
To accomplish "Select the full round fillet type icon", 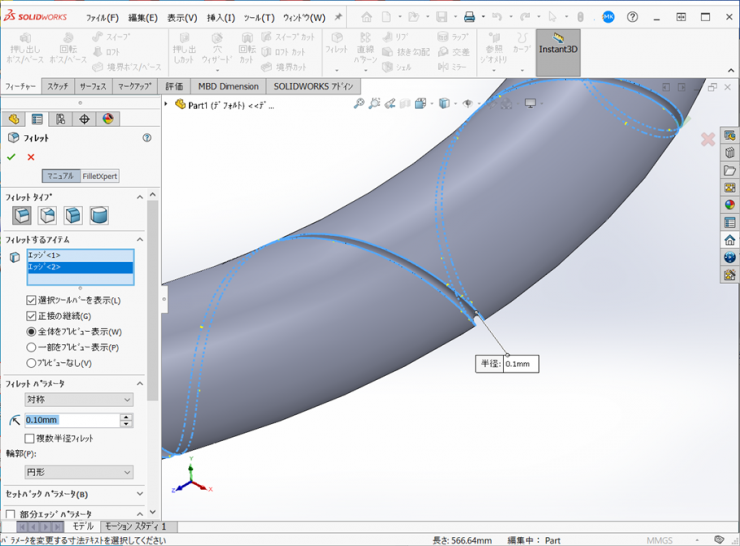I will click(99, 215).
